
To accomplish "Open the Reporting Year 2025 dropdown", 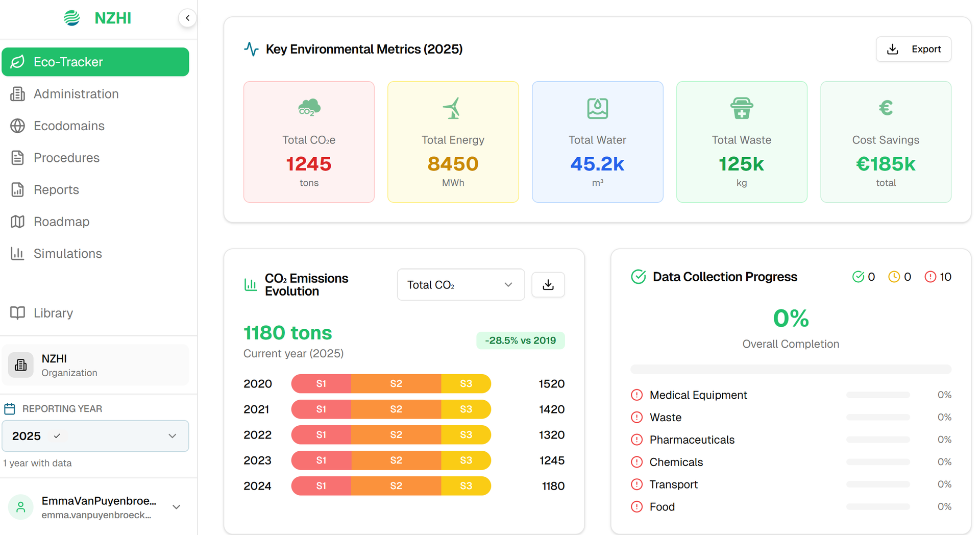I will click(95, 436).
